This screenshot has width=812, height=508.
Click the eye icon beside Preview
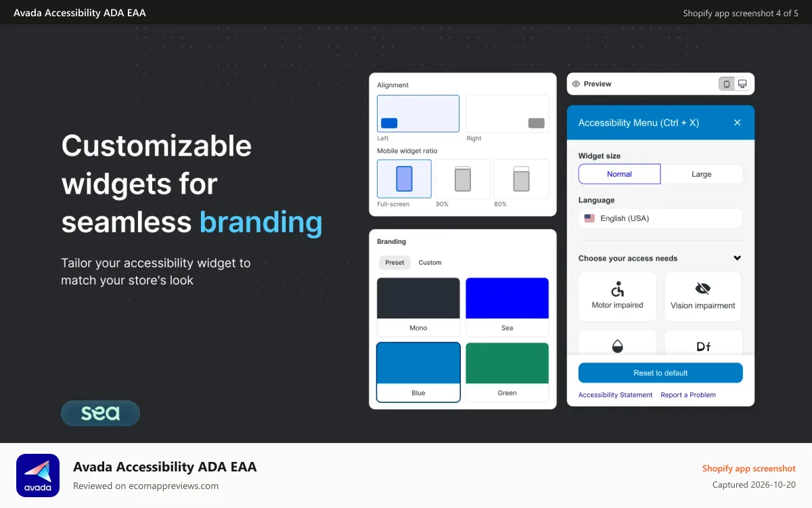click(x=576, y=84)
